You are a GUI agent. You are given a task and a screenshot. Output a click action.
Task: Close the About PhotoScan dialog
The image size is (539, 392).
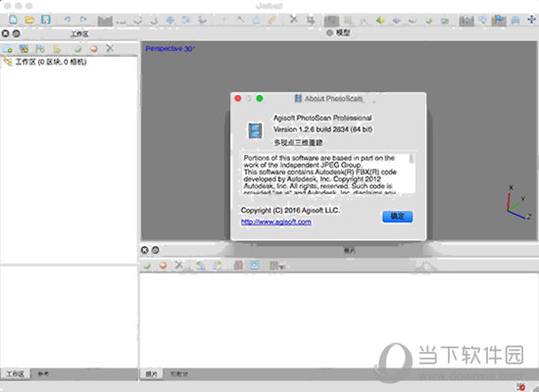pyautogui.click(x=238, y=98)
